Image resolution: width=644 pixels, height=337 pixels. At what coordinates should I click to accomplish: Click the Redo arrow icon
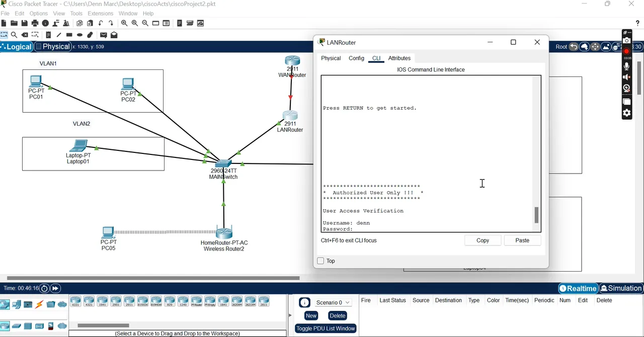[111, 23]
